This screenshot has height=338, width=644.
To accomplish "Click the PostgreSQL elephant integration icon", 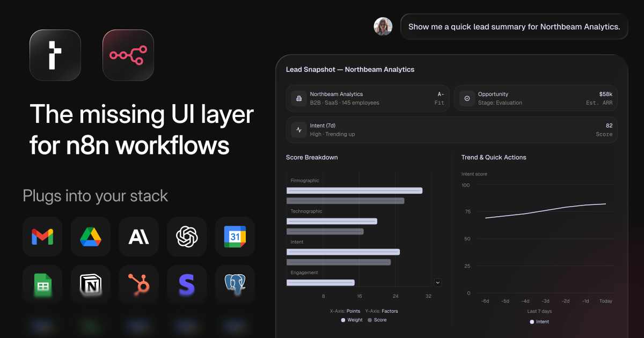I will 235,285.
